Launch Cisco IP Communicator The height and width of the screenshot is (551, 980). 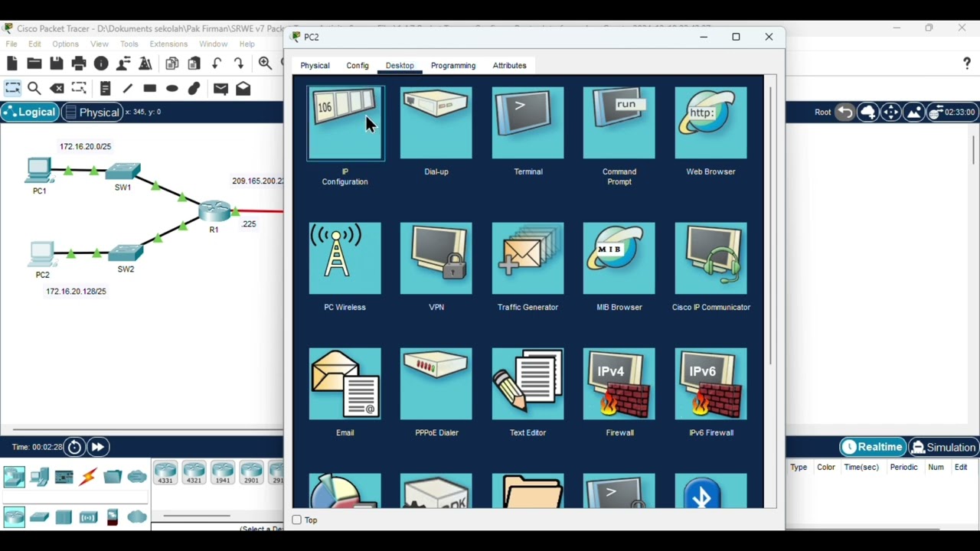click(710, 259)
